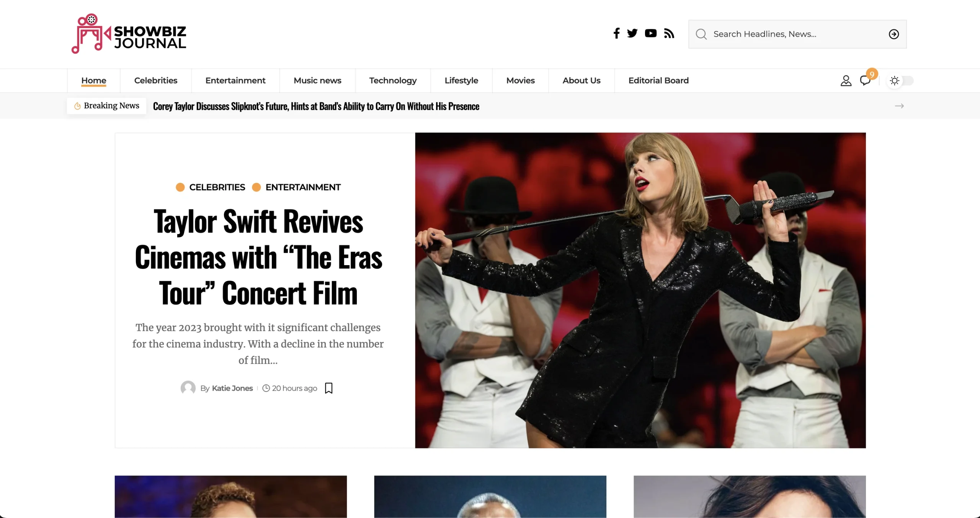The image size is (980, 518).
Task: Open the Twitter social icon
Action: point(632,34)
